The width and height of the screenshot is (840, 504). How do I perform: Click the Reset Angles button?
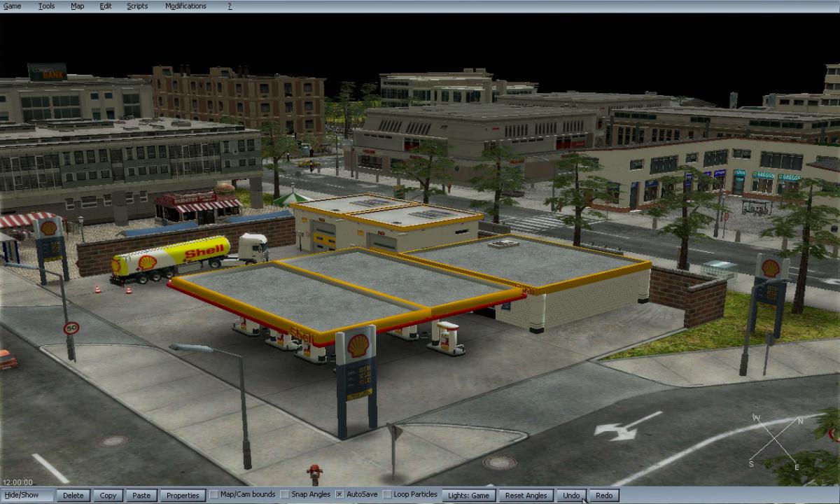526,496
